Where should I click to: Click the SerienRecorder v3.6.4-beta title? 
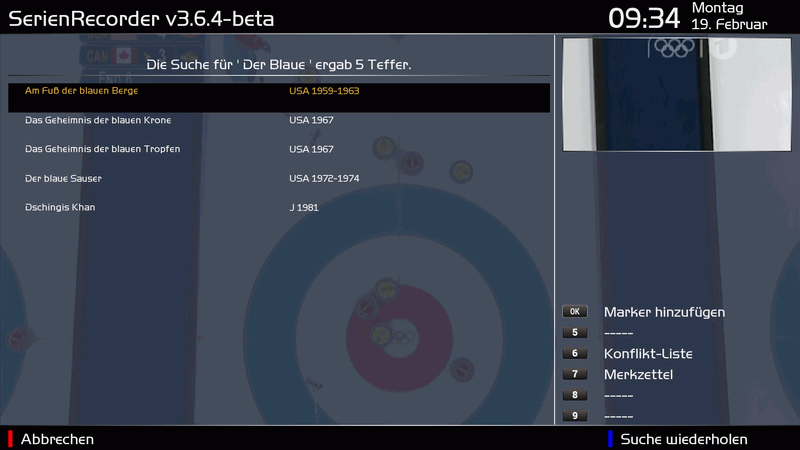point(141,19)
